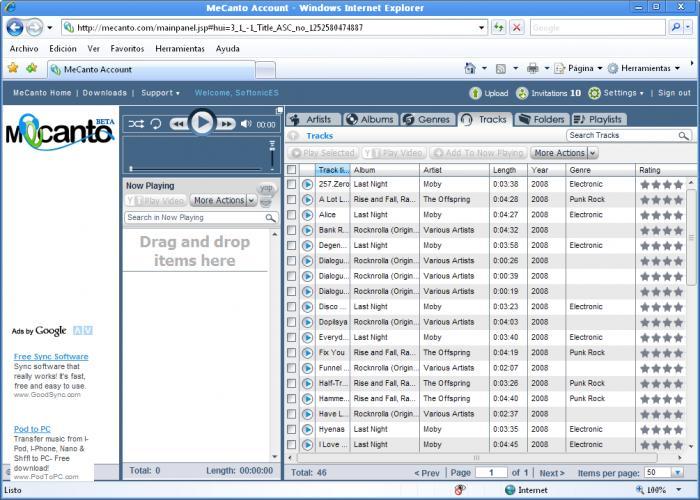Switch to the Albums tab
This screenshot has height=500, width=700.
(371, 120)
